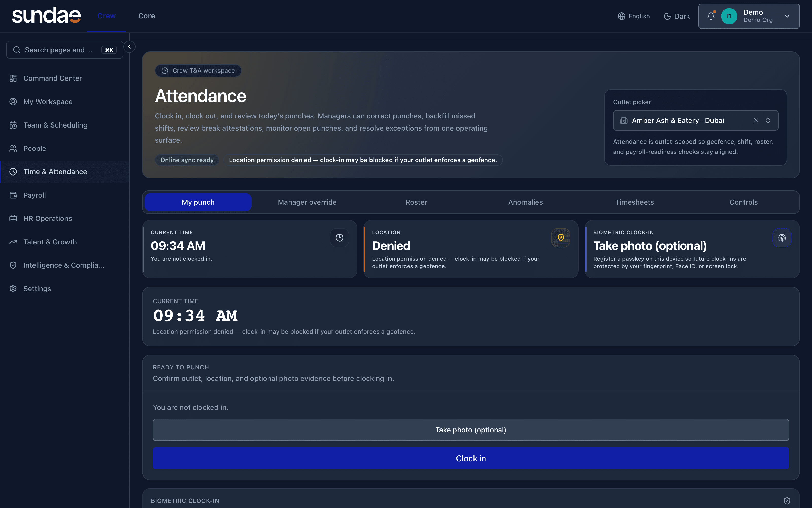Click the Denied location status heading
Viewport: 812px width, 508px height.
click(x=391, y=246)
